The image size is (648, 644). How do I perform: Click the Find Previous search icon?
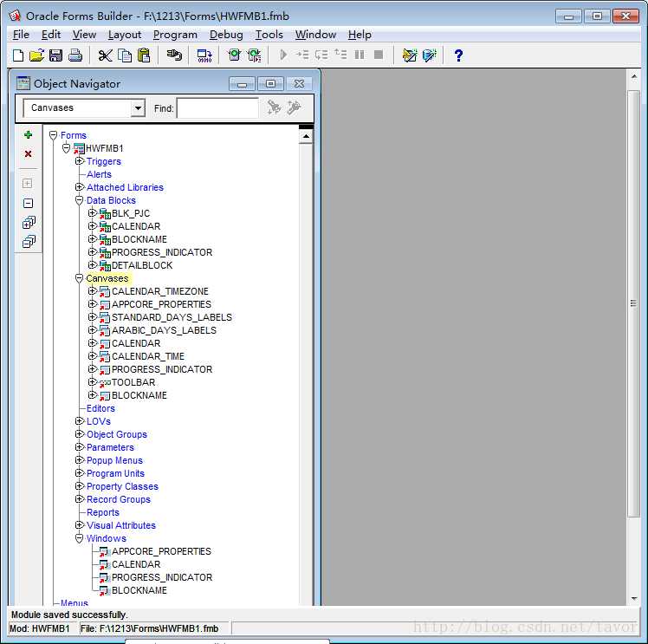coord(294,107)
